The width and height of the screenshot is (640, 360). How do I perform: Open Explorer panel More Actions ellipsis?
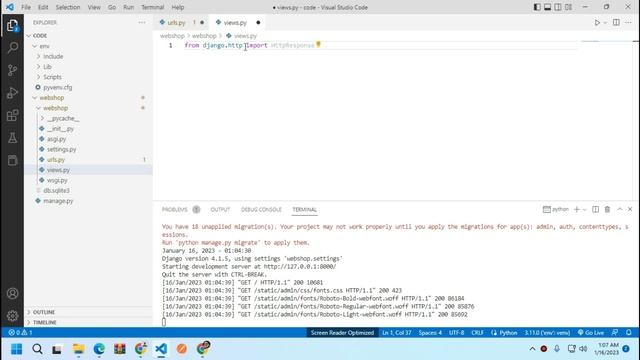142,22
